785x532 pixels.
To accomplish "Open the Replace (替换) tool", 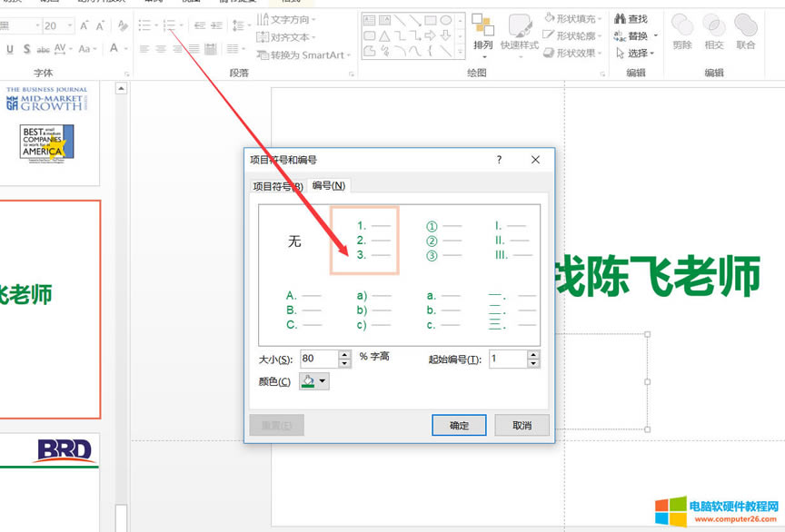I will (x=638, y=34).
